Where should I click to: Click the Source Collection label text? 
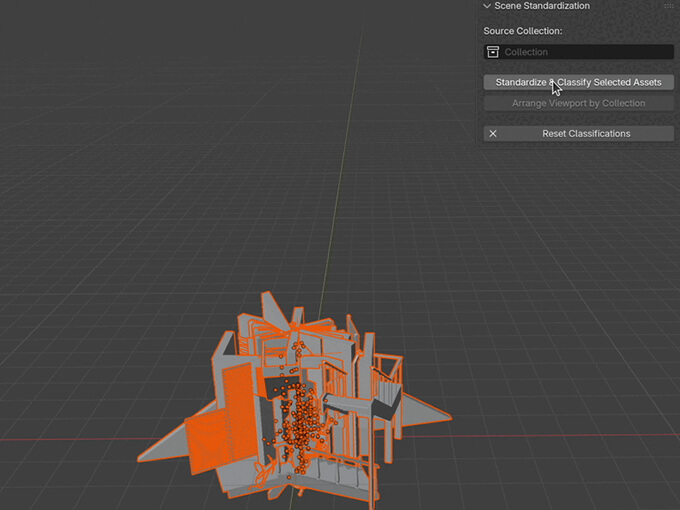(522, 31)
